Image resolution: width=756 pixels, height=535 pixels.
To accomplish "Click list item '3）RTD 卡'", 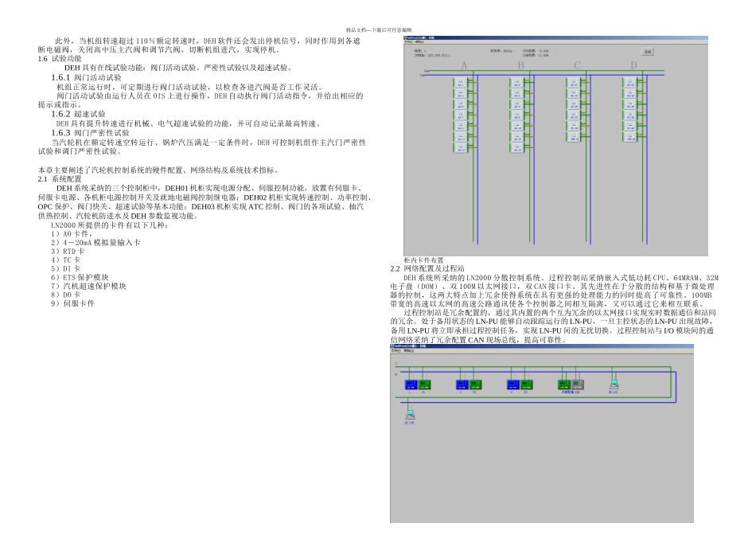I will pyautogui.click(x=68, y=252).
